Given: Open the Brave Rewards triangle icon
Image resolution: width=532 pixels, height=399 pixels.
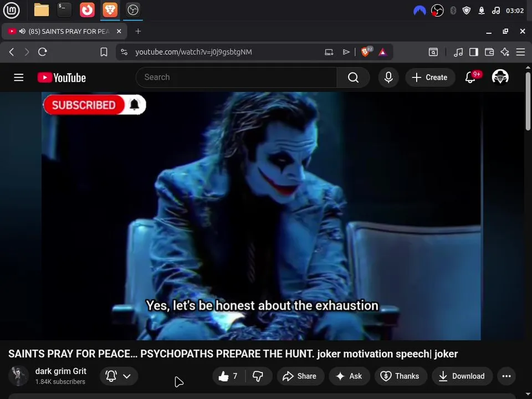Looking at the screenshot, I should coord(383,52).
